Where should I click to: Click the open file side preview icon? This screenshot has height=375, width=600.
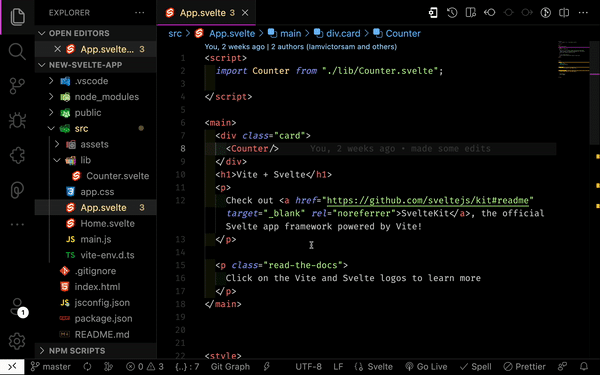pyautogui.click(x=471, y=13)
